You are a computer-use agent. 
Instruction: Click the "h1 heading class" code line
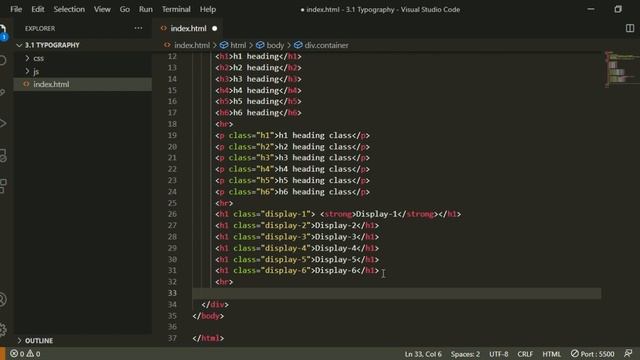(292, 135)
